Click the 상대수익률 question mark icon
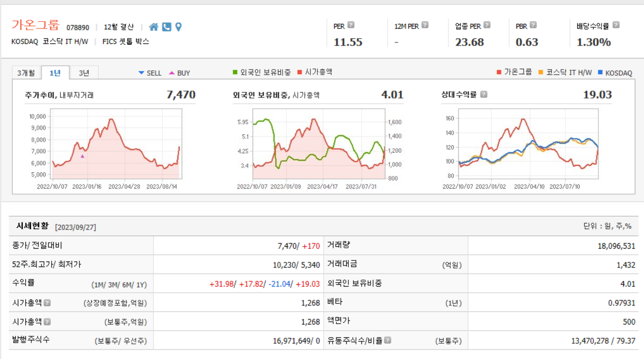644x359 pixels. tap(484, 94)
